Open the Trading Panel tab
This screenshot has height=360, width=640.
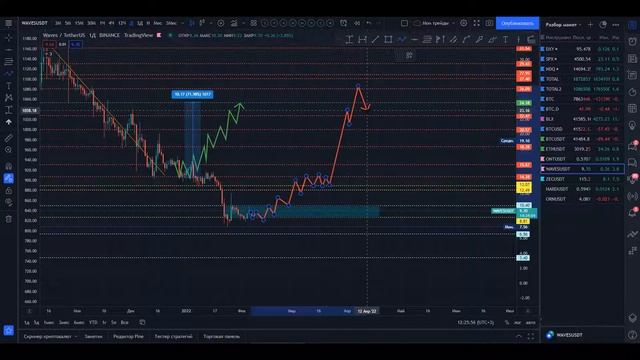[x=222, y=337]
